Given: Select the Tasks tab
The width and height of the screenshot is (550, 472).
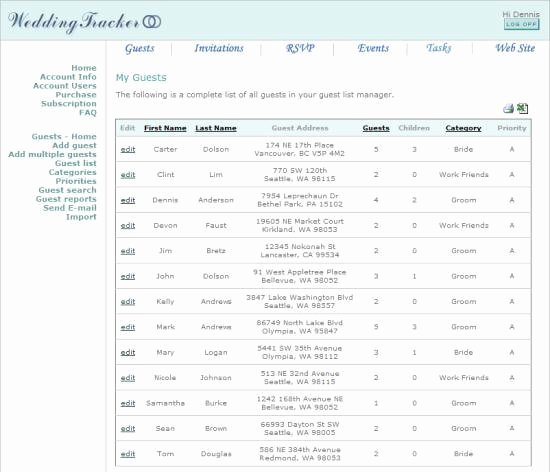Looking at the screenshot, I should coord(438,48).
